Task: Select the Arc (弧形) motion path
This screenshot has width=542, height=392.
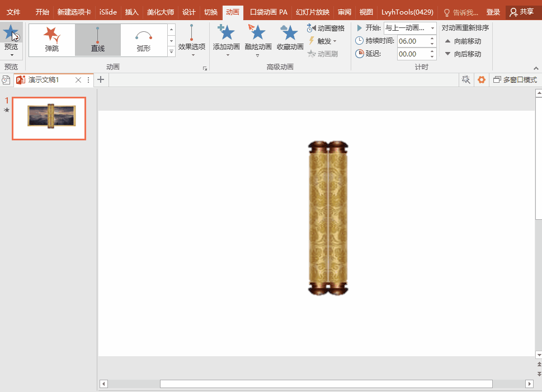Action: 143,39
